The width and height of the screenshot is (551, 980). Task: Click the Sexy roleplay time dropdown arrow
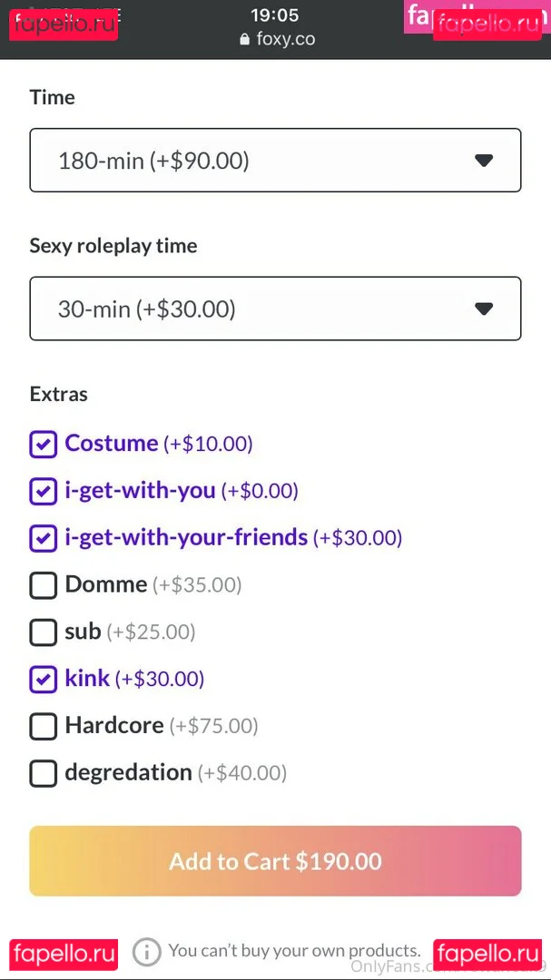tap(484, 309)
